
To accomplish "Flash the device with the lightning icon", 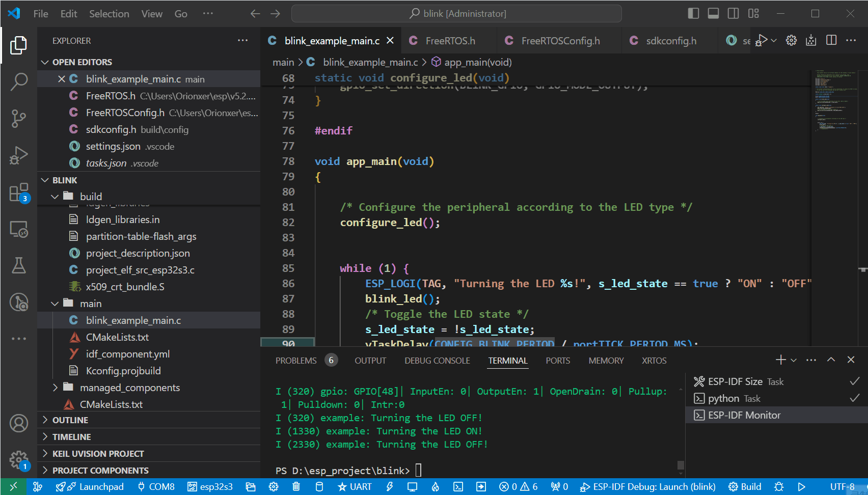I will tap(390, 487).
